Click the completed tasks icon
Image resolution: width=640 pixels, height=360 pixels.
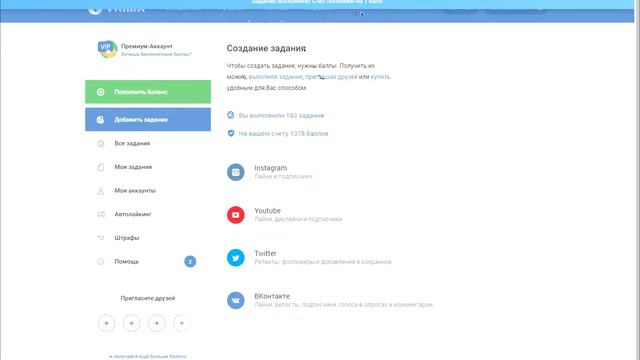click(231, 116)
